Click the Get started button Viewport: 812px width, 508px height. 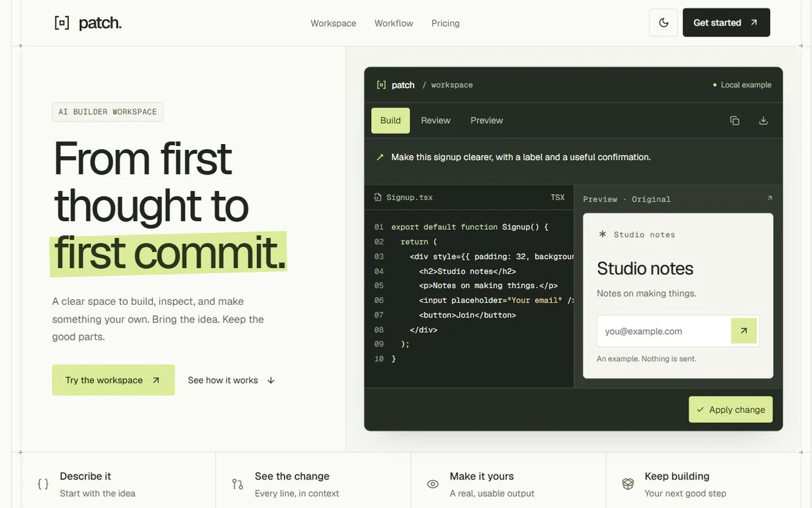[x=726, y=23]
